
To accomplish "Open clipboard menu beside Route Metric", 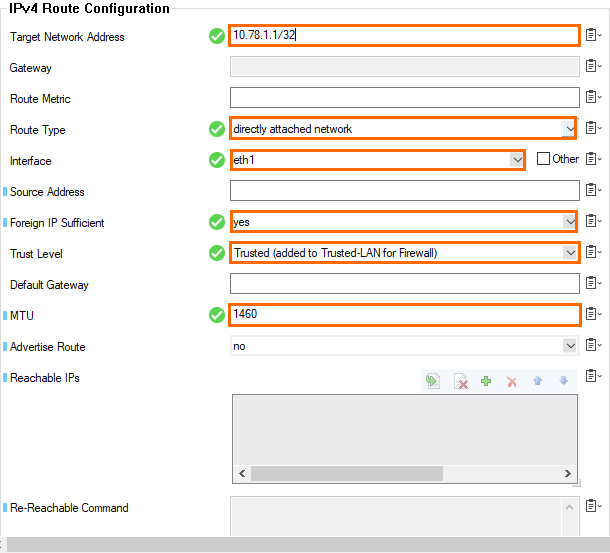I will [593, 97].
